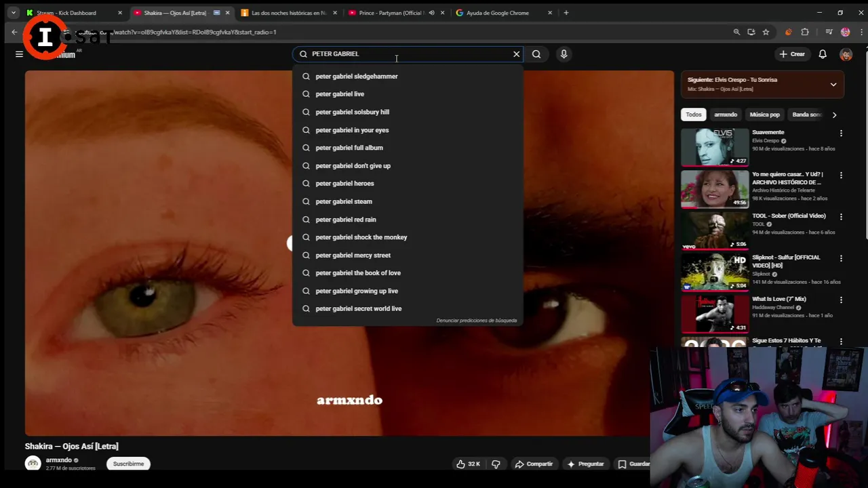Image resolution: width=868 pixels, height=488 pixels.
Task: Switch to Stream - Kick Dashboard tab
Action: (74, 13)
